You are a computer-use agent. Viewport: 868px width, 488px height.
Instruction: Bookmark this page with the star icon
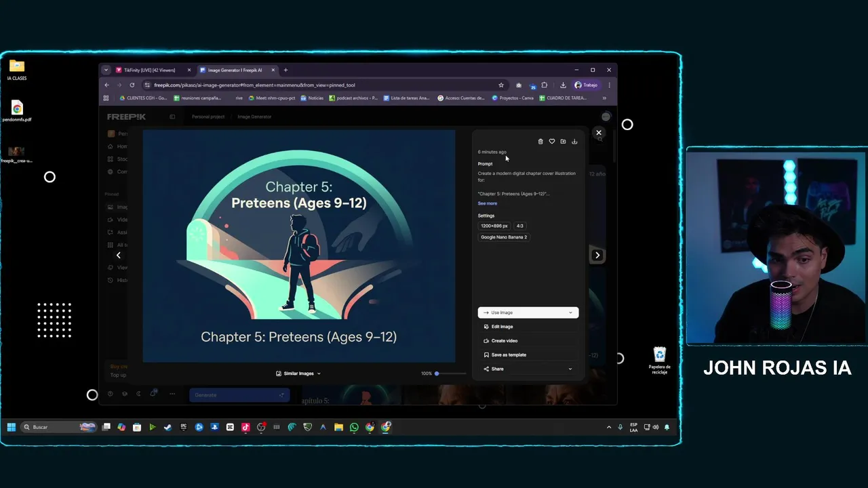(x=501, y=85)
